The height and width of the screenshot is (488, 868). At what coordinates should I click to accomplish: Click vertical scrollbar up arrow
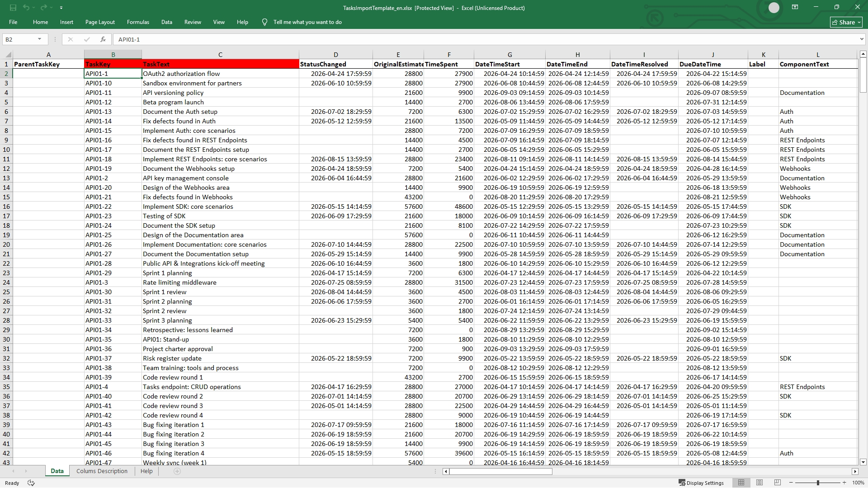tap(863, 54)
